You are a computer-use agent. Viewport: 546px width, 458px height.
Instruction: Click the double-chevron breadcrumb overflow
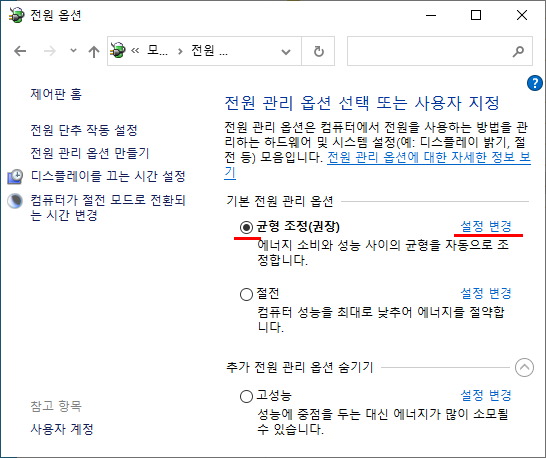tap(135, 51)
